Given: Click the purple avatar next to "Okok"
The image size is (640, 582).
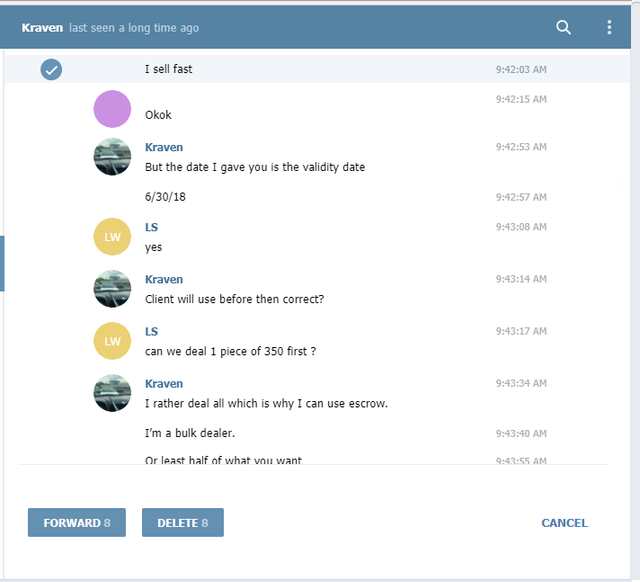Looking at the screenshot, I should 112,109.
